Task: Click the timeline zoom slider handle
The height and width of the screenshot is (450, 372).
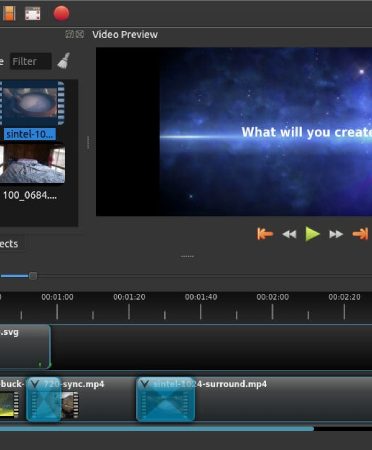Action: coord(33,276)
